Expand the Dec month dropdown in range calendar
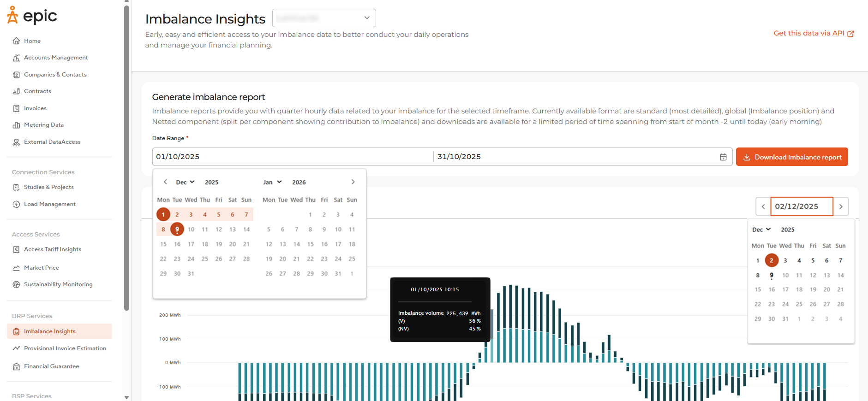Viewport: 868px width, 401px height. [186, 182]
